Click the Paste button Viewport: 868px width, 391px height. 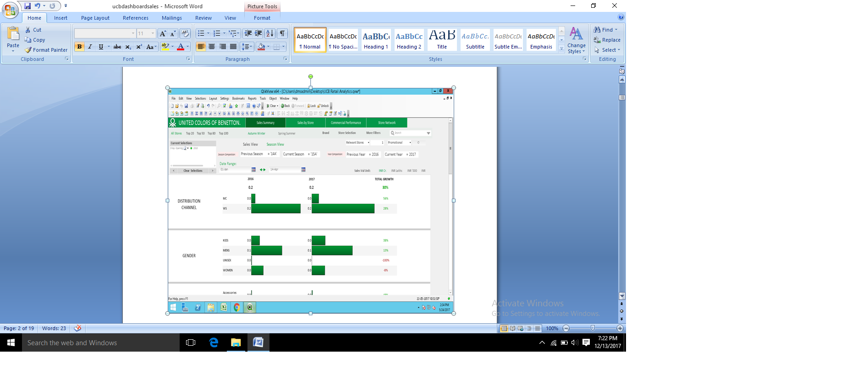[13, 39]
